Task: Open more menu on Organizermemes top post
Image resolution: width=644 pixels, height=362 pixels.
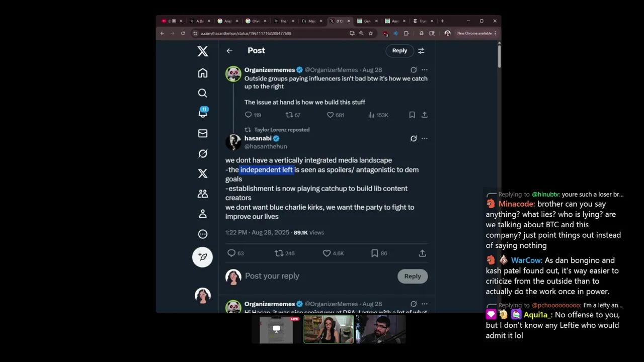Action: coord(425,70)
